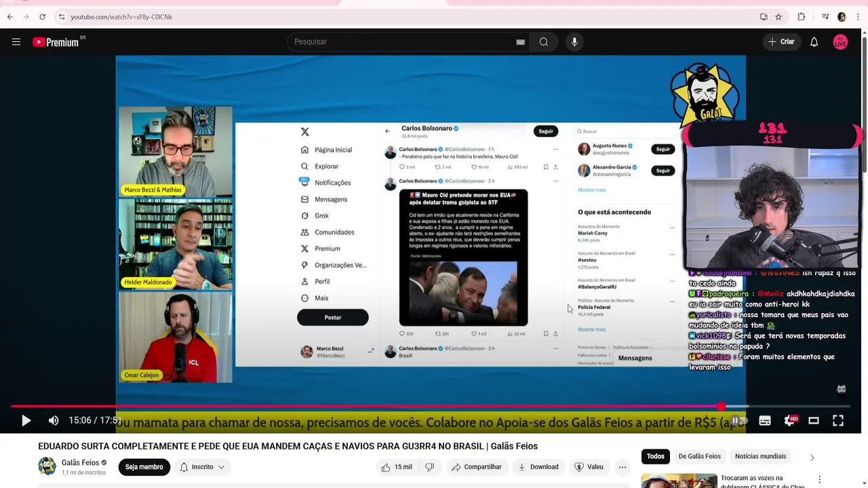The image size is (868, 488).
Task: Click the 1,1 mi de inscritos text
Action: [83, 472]
